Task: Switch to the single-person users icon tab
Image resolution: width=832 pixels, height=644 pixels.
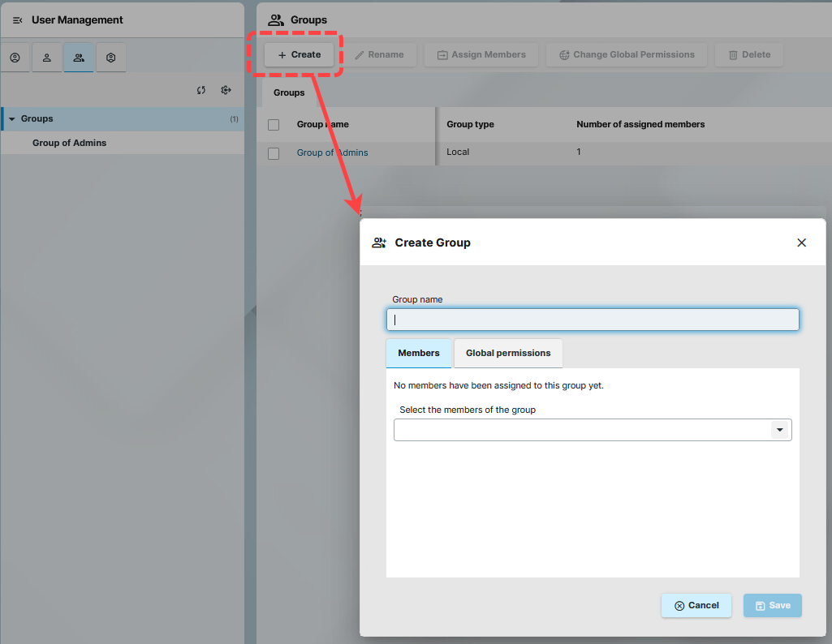Action: [47, 58]
